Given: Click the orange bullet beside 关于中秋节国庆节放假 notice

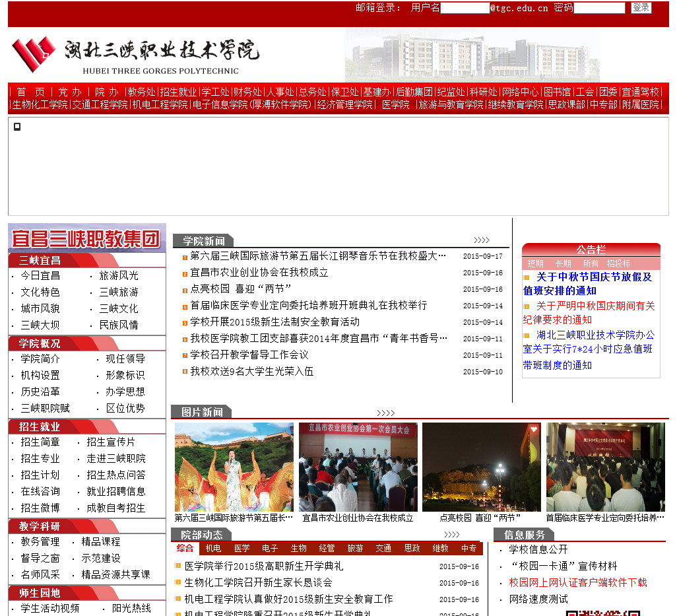Looking at the screenshot, I should click(x=527, y=278).
